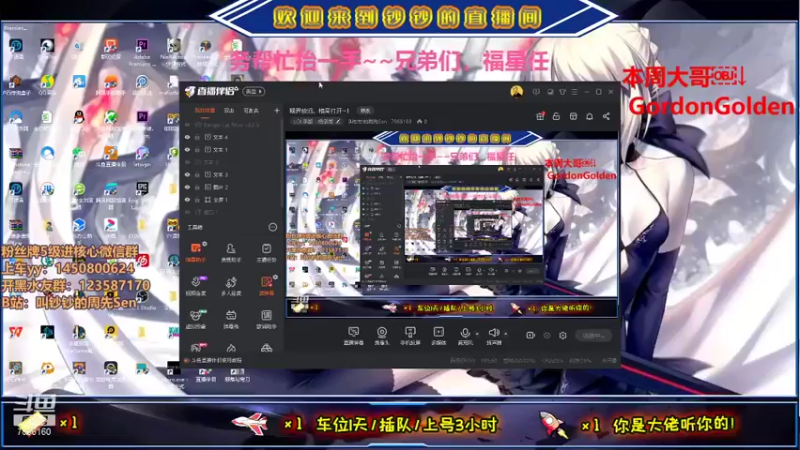Toggle visibility eye of 文本 4 source
This screenshot has height=450, width=800.
(x=187, y=137)
